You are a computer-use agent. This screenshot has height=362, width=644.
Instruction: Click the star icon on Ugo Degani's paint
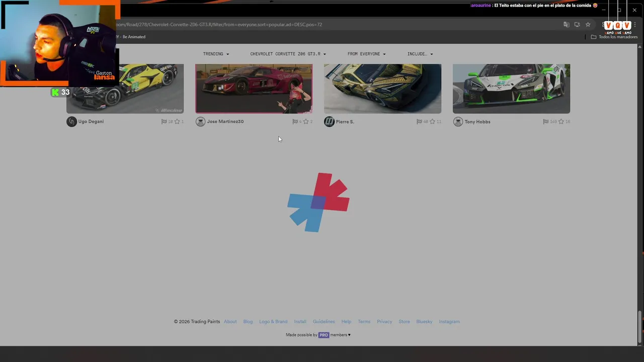(x=177, y=122)
